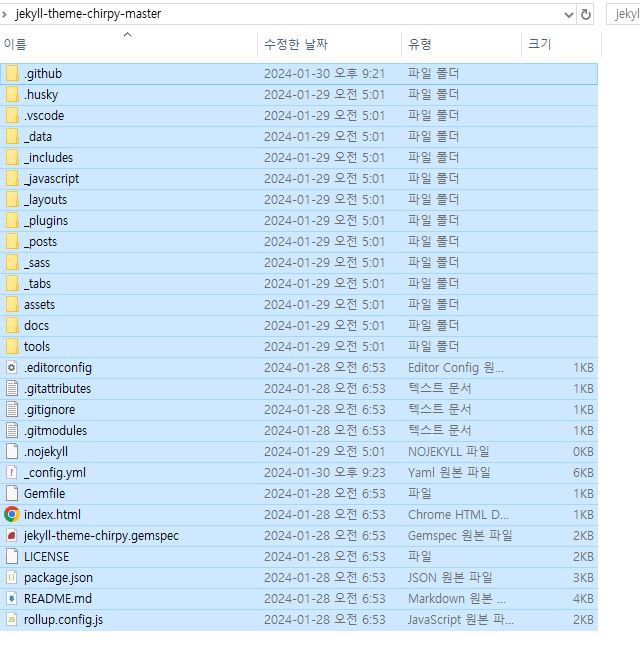Click the _tabs folder icon

pyautogui.click(x=12, y=283)
